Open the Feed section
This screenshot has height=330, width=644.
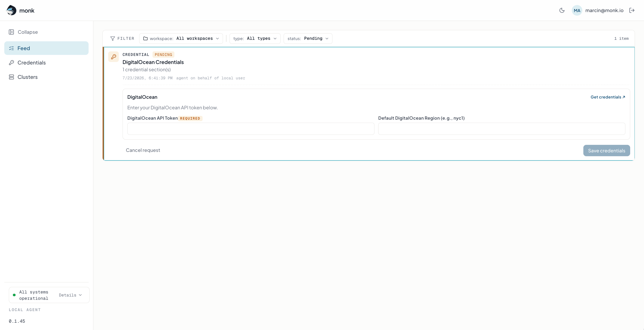[x=46, y=48]
